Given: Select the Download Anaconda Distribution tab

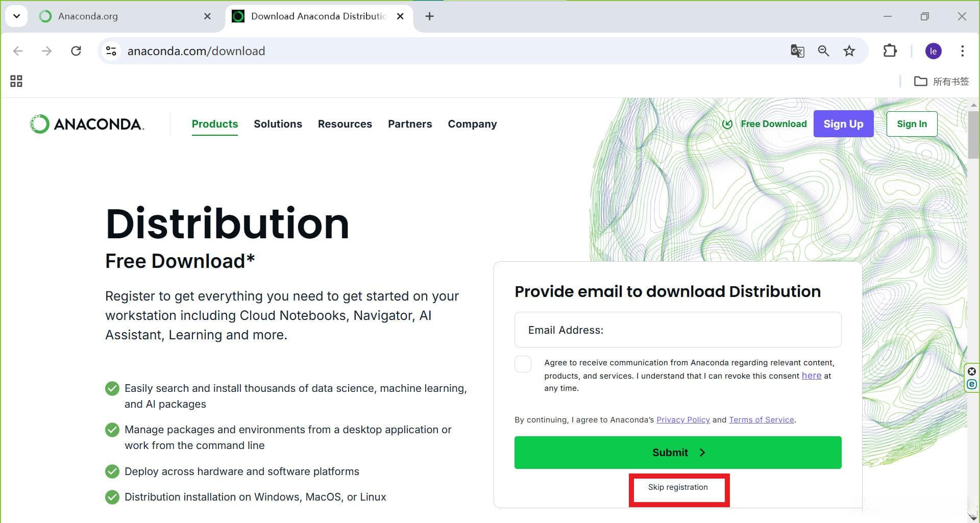Looking at the screenshot, I should (319, 16).
